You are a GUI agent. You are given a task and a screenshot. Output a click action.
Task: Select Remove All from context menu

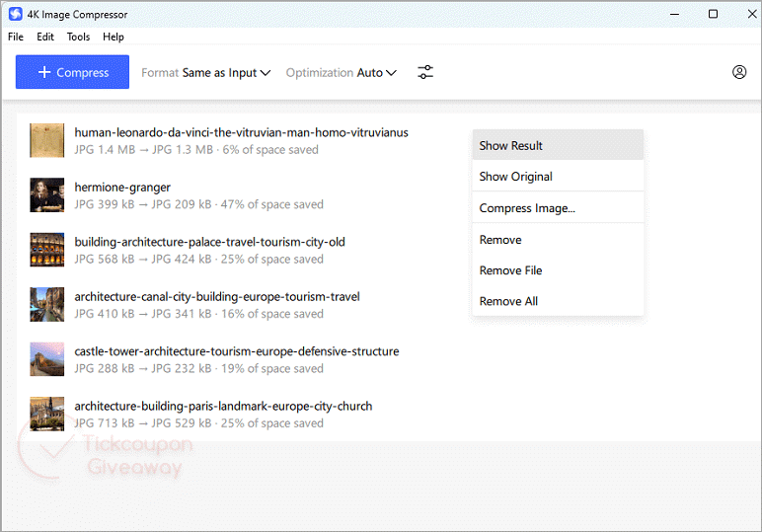pyautogui.click(x=508, y=301)
